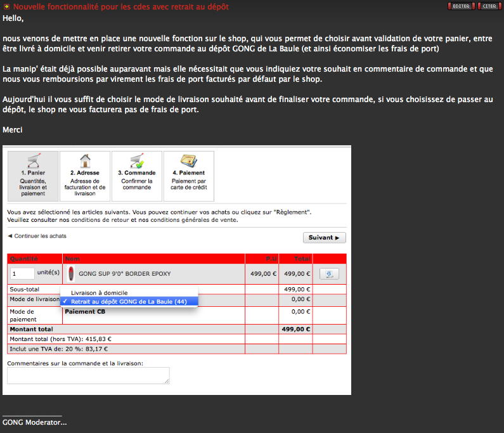The height and width of the screenshot is (433, 504).
Task: Click the quantity input field
Action: coord(23,273)
